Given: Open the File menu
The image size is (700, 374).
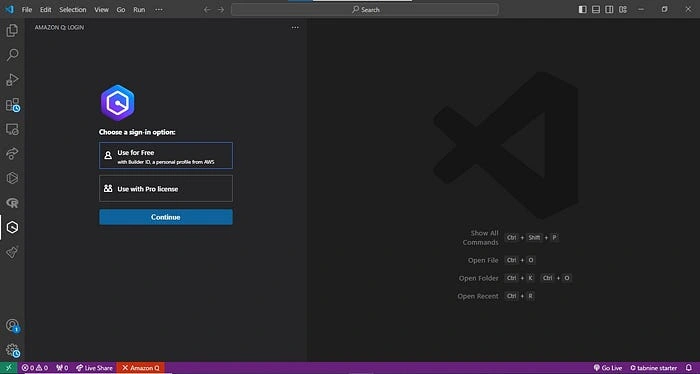Looking at the screenshot, I should 27,9.
